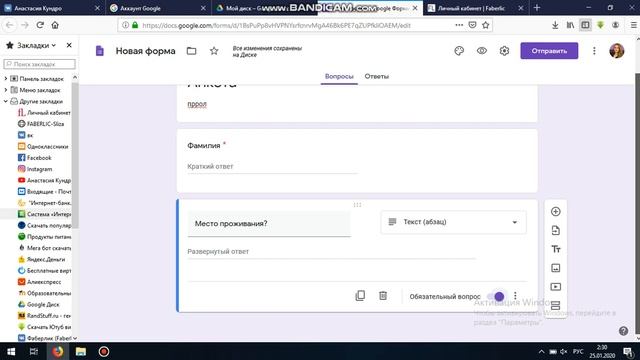The height and width of the screenshot is (360, 640).
Task: Delete the Место проживания question
Action: (x=383, y=296)
